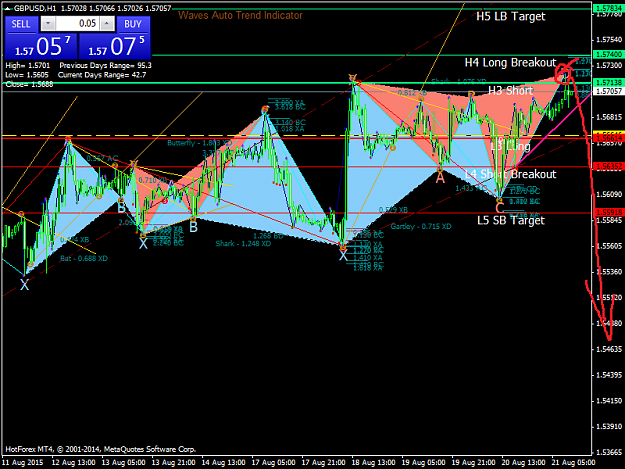
Task: Click the 20 Aug 13:00 time label
Action: click(523, 463)
